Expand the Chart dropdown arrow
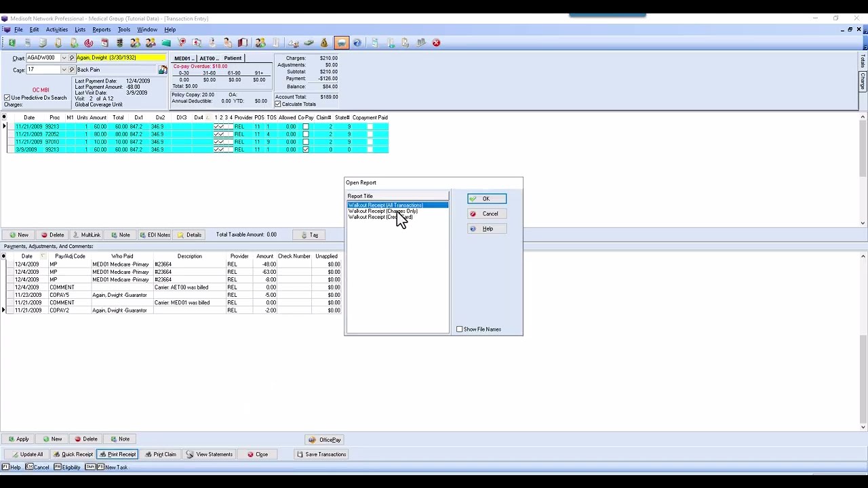This screenshot has width=868, height=488. pos(64,58)
